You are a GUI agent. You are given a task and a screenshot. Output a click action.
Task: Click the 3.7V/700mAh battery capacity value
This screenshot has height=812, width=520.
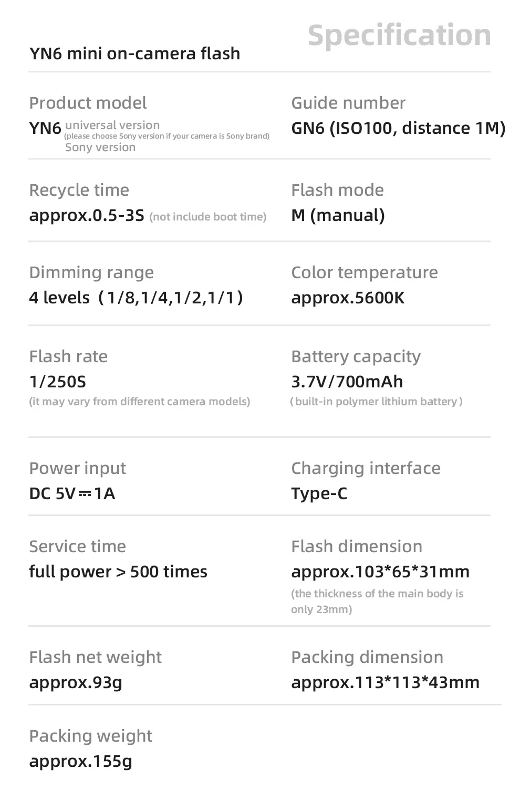[x=347, y=382]
